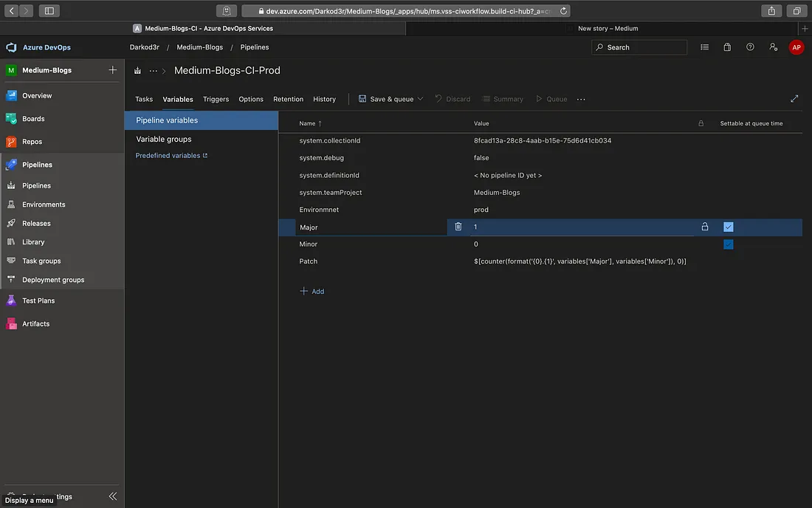Image resolution: width=812 pixels, height=508 pixels.
Task: Click the Search box in the header
Action: pyautogui.click(x=639, y=47)
